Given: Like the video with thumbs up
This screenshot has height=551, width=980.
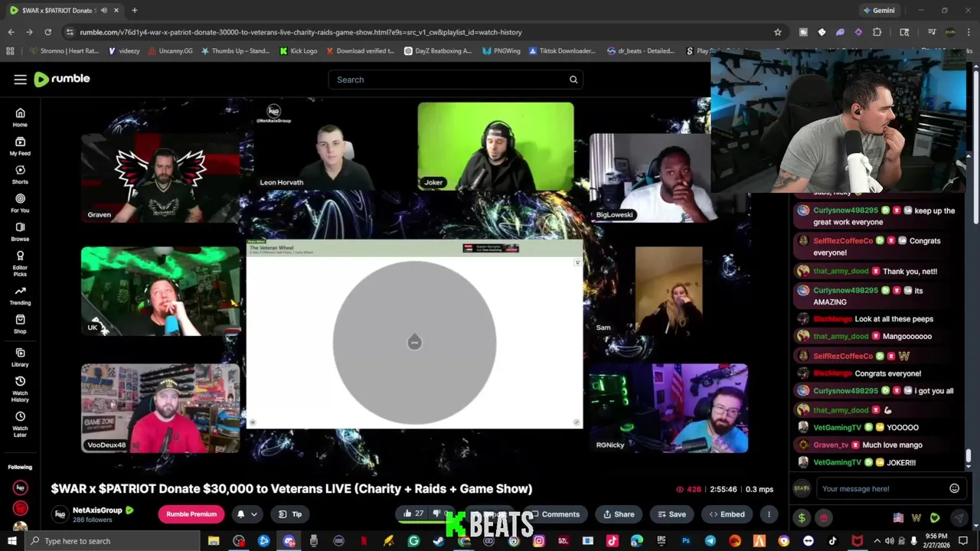Looking at the screenshot, I should (x=413, y=514).
